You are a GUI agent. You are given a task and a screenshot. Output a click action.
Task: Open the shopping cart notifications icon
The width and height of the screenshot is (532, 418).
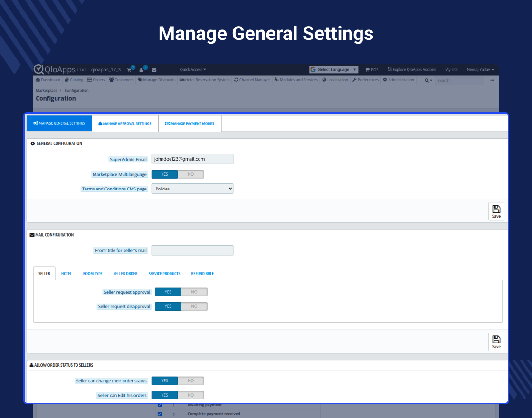pos(129,70)
